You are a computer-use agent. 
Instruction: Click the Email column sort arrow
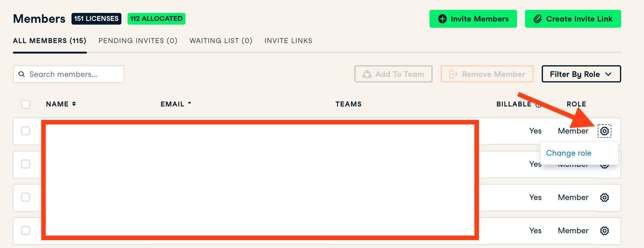coord(190,103)
